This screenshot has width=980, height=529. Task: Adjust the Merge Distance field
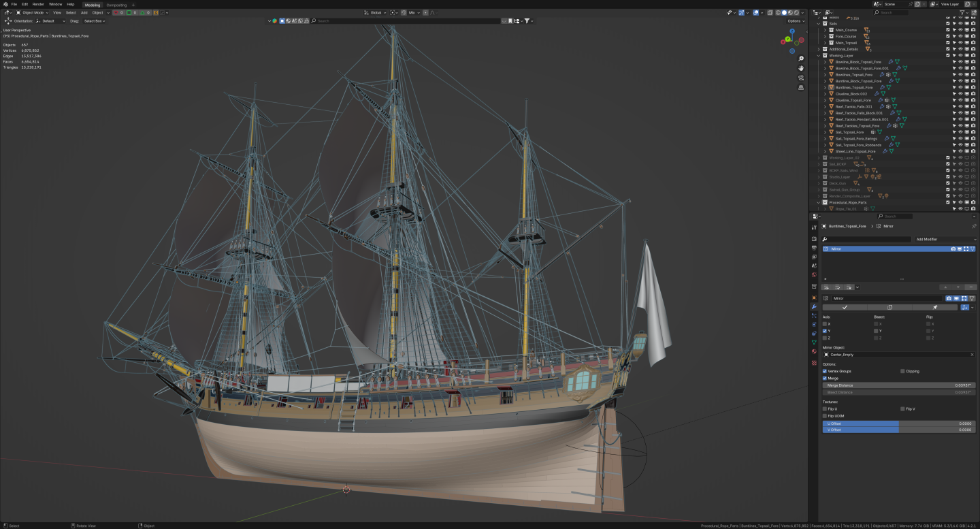pos(900,385)
